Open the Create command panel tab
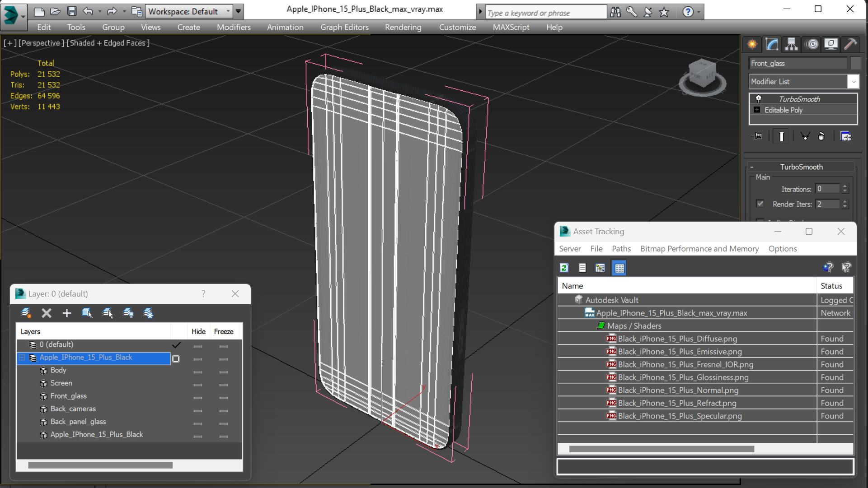Viewport: 868px width, 488px height. point(752,44)
